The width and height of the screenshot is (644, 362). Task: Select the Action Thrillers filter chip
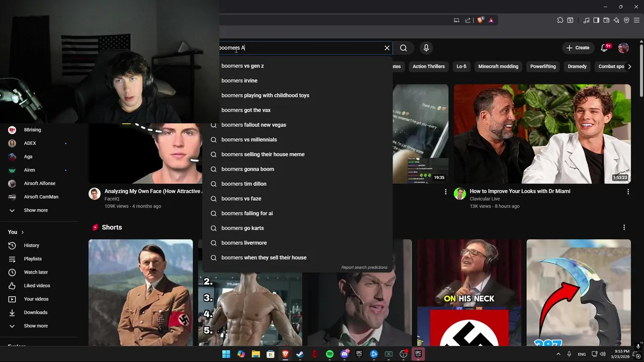click(429, 66)
